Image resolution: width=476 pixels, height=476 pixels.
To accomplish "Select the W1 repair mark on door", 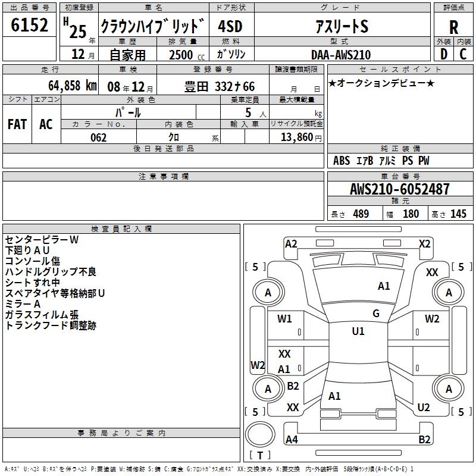I will click(285, 318).
